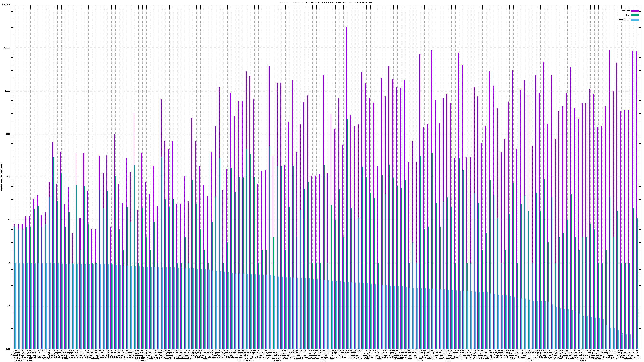The image size is (644, 362).
Task: Click the 1x10^(6) top y-axis label
Action: point(6,5)
